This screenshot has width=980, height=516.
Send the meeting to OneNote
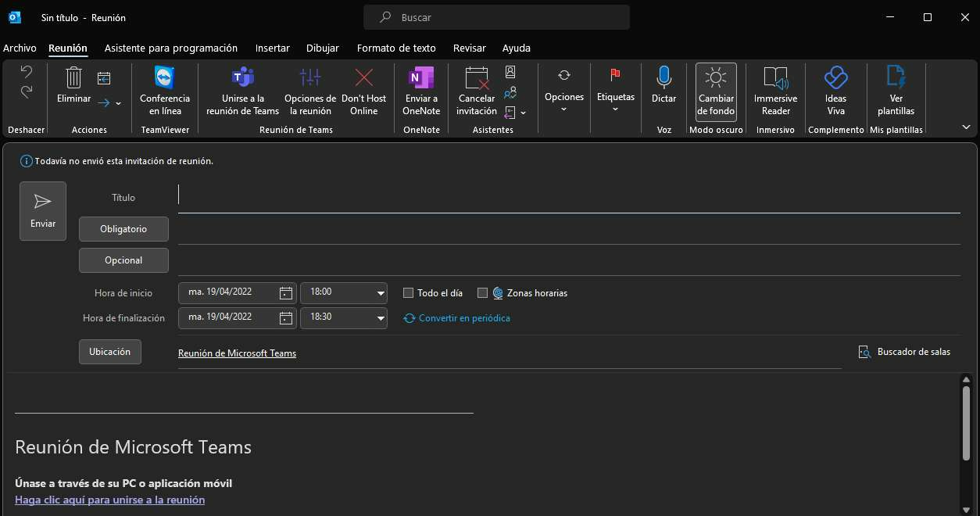[x=421, y=92]
